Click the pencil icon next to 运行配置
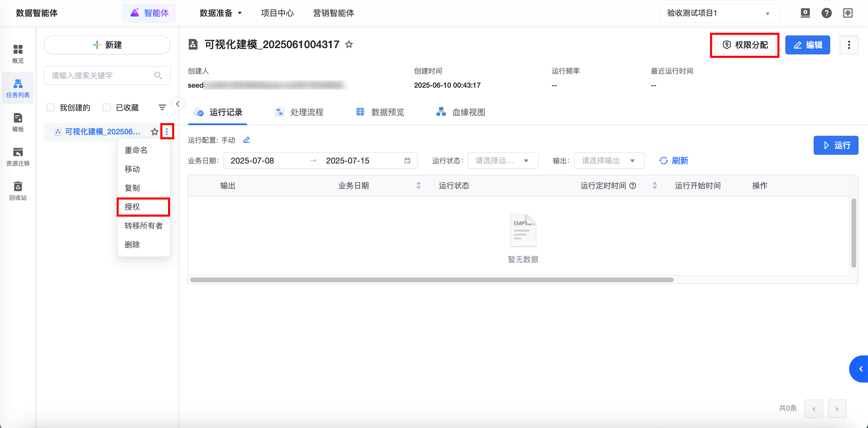 coord(246,140)
